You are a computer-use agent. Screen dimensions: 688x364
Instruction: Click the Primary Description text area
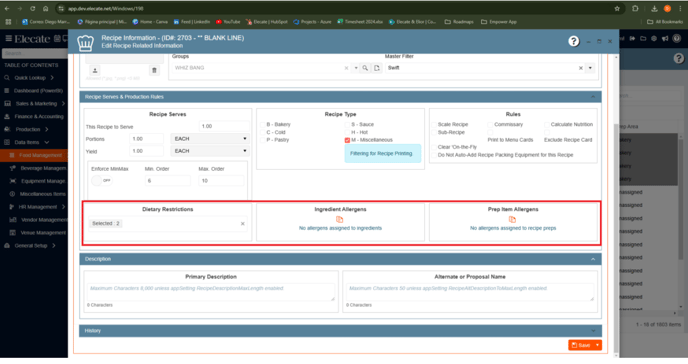pos(211,292)
